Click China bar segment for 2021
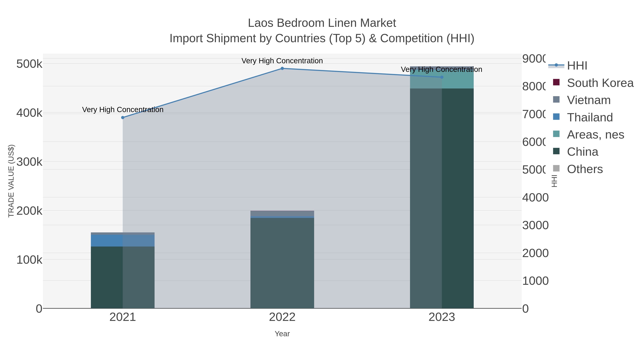Screen dimensions: 644x362 [x=123, y=278]
